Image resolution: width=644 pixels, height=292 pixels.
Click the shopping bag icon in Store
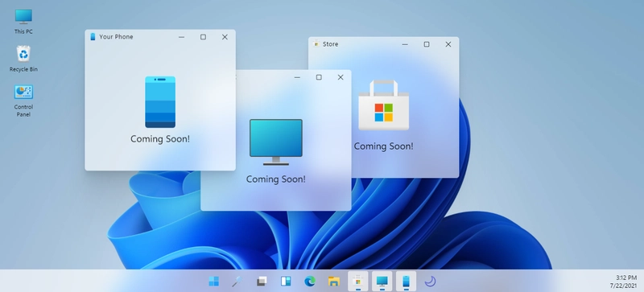pyautogui.click(x=384, y=105)
